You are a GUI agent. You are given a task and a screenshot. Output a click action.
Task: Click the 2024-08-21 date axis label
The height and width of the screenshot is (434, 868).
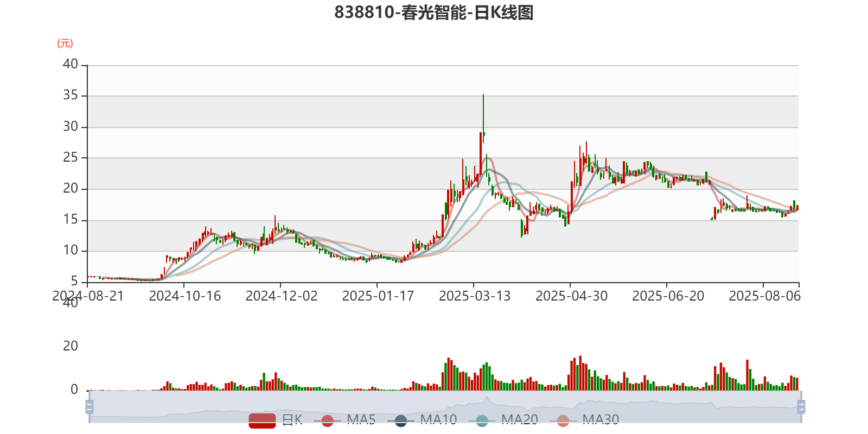click(x=88, y=296)
